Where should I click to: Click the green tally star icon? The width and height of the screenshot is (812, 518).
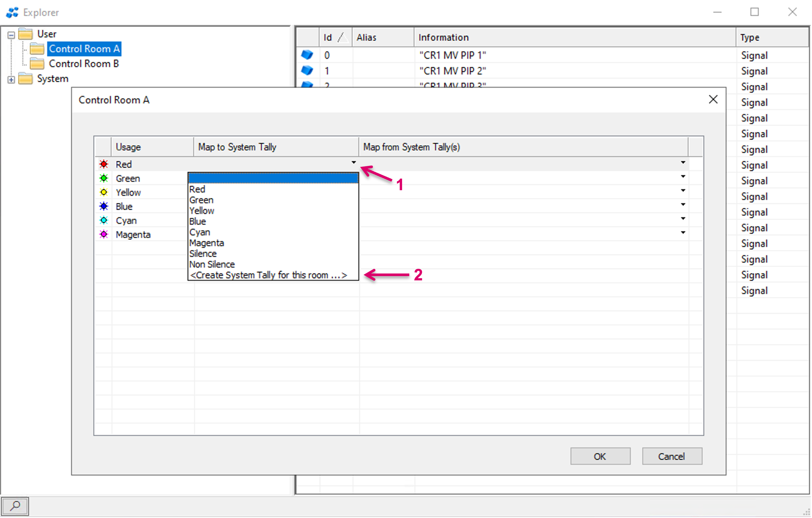click(x=103, y=178)
